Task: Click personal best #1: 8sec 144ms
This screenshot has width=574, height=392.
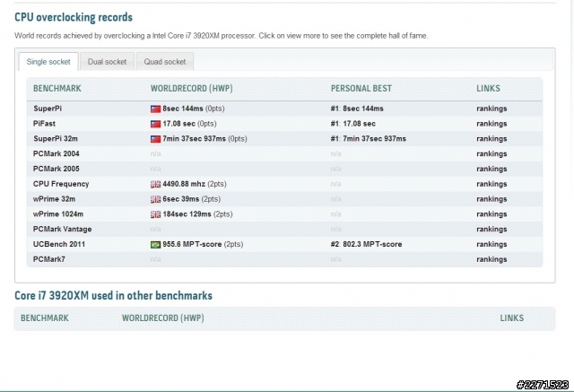Action: (357, 109)
